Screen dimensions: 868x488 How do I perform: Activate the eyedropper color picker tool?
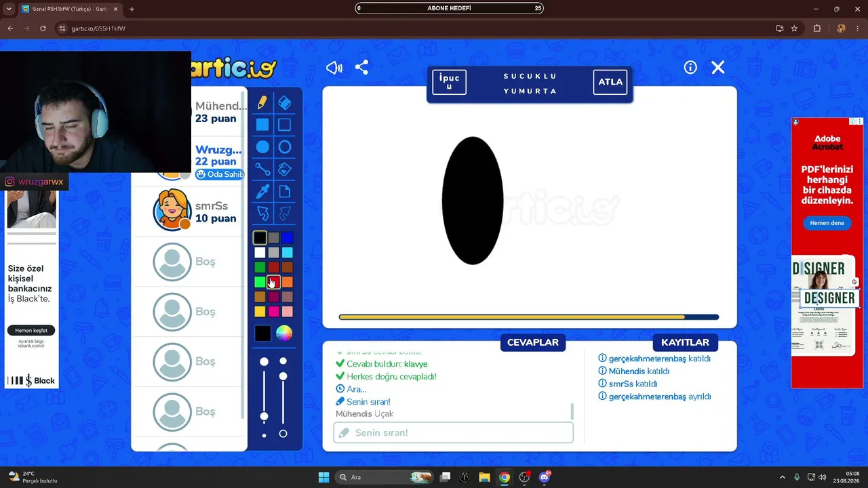click(x=262, y=192)
